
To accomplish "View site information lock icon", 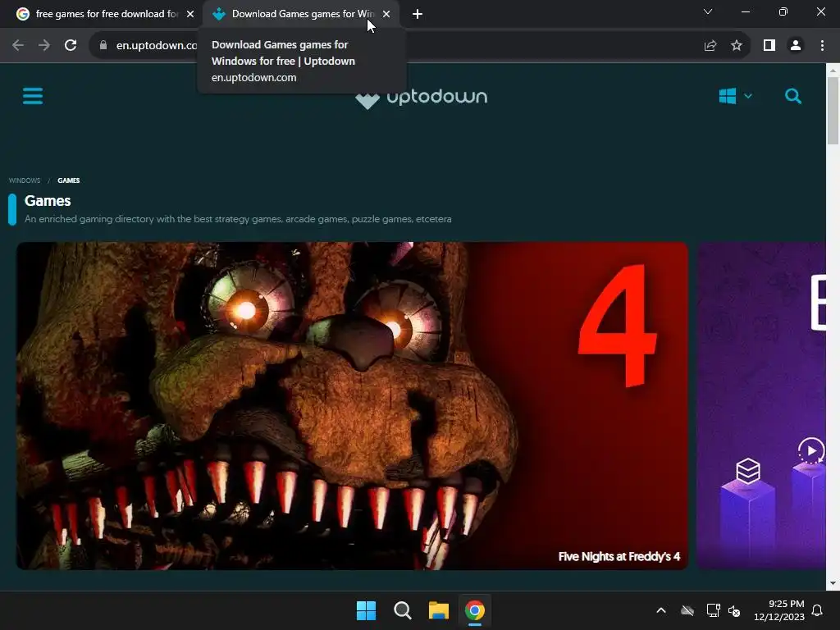I will 103,46.
